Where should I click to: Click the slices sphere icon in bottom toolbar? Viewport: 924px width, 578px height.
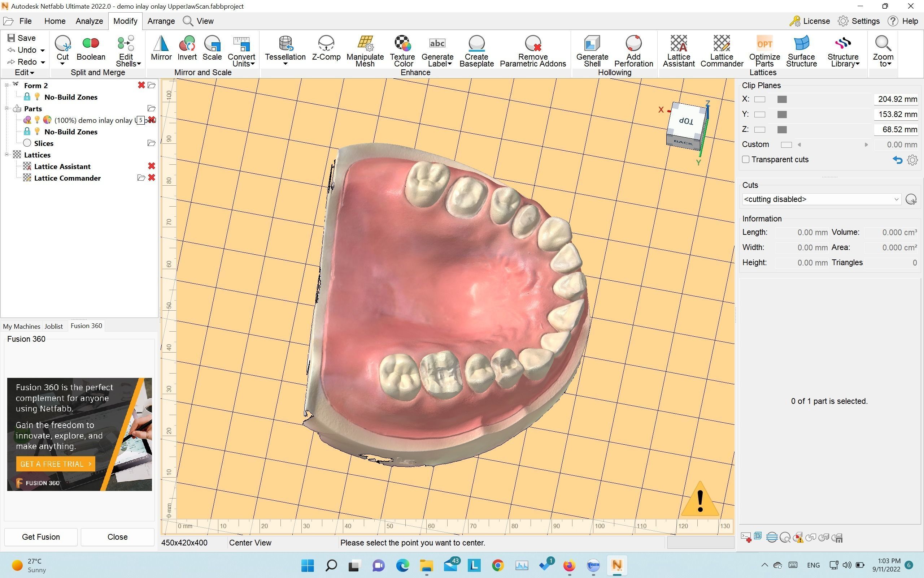tap(772, 538)
